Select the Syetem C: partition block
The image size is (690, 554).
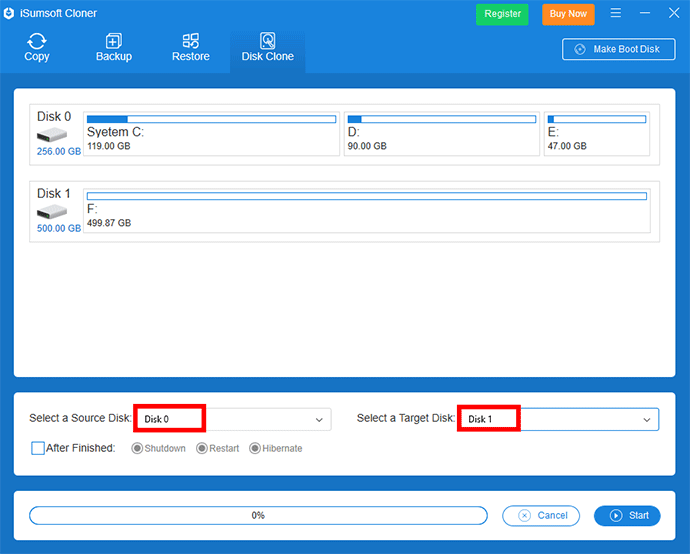(x=211, y=133)
